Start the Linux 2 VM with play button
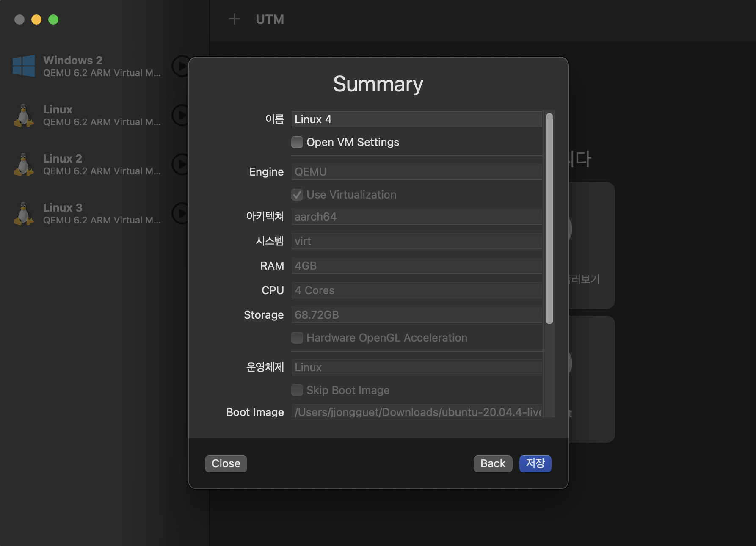Image resolution: width=756 pixels, height=546 pixels. (x=180, y=164)
